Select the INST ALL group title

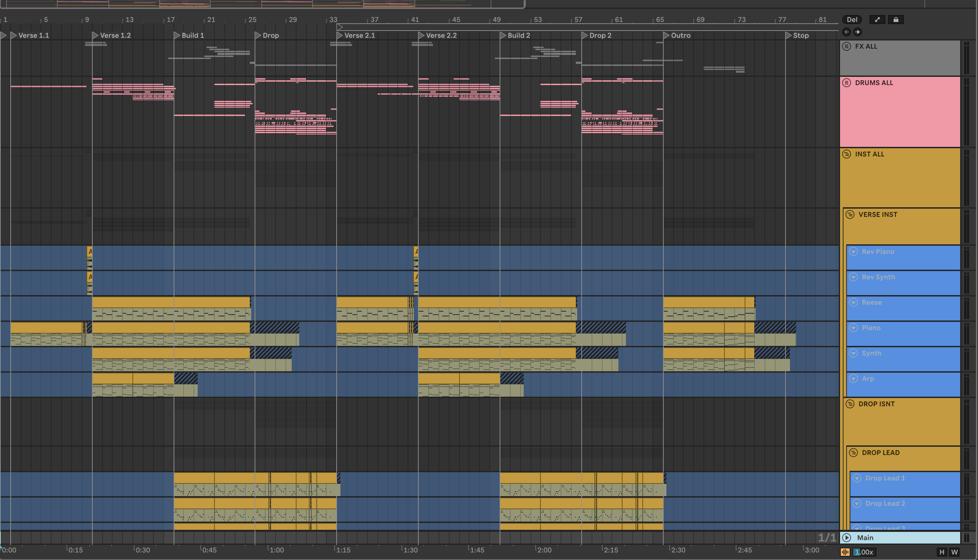click(x=869, y=154)
